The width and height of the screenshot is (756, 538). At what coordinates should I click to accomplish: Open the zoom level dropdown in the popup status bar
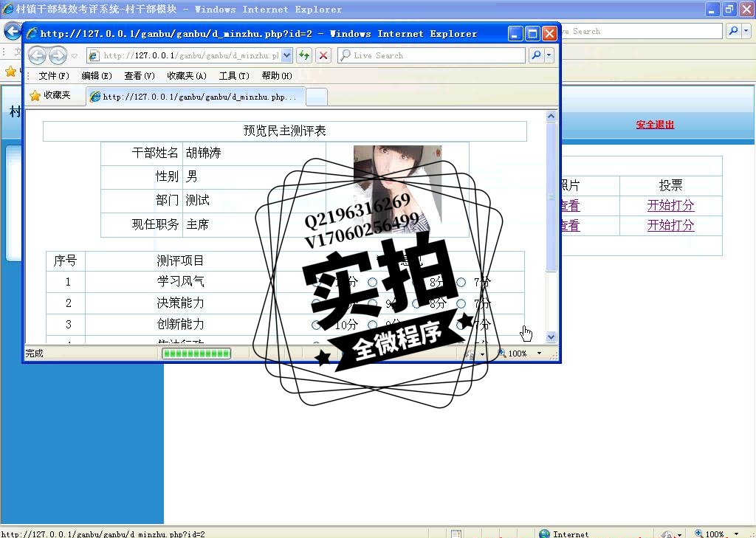pyautogui.click(x=540, y=354)
